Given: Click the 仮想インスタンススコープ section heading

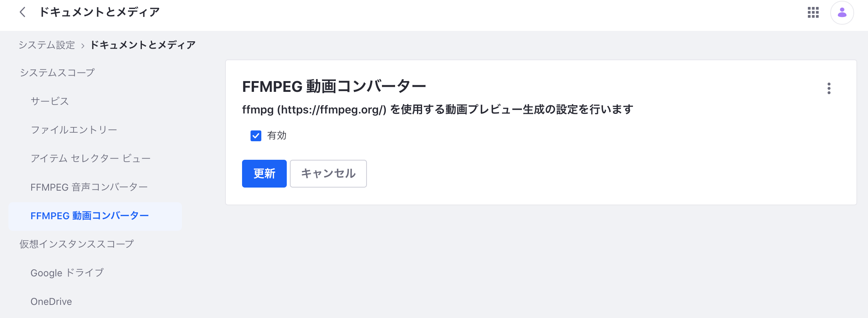Looking at the screenshot, I should pos(77,244).
